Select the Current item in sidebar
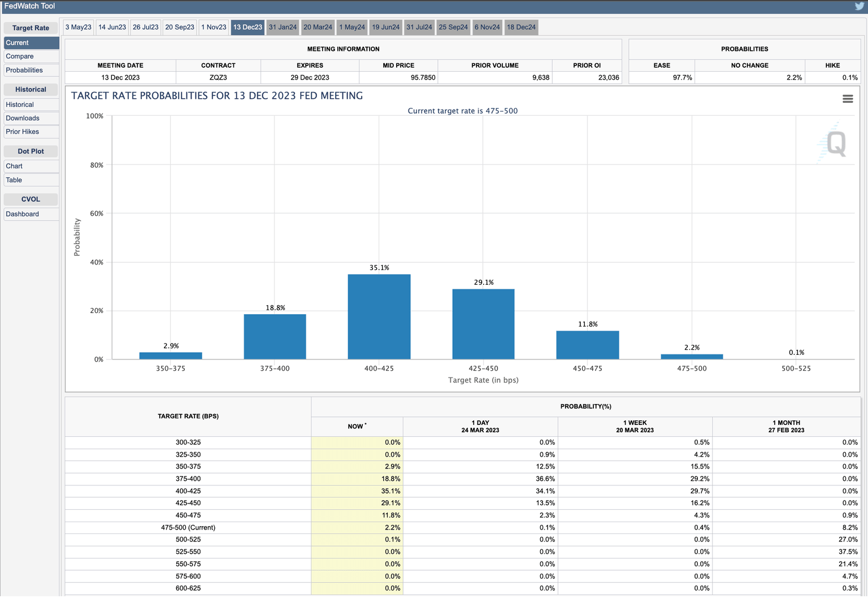This screenshot has height=599, width=868. 18,43
